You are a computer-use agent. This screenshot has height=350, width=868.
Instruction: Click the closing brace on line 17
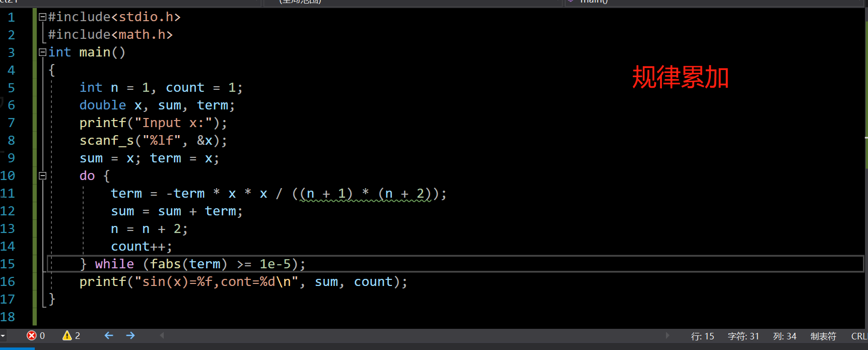[51, 299]
